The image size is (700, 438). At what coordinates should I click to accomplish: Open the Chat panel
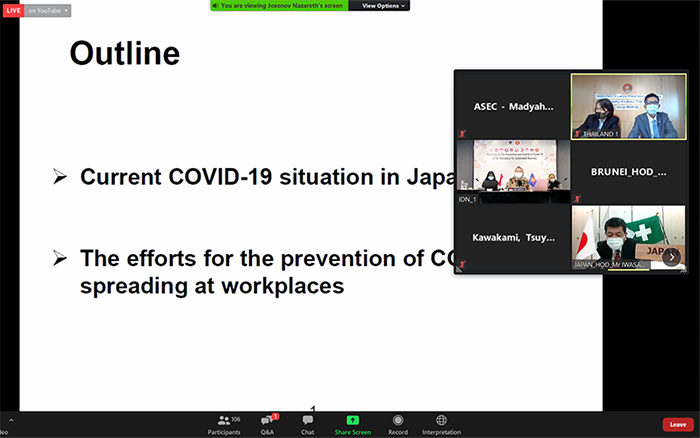pos(307,424)
